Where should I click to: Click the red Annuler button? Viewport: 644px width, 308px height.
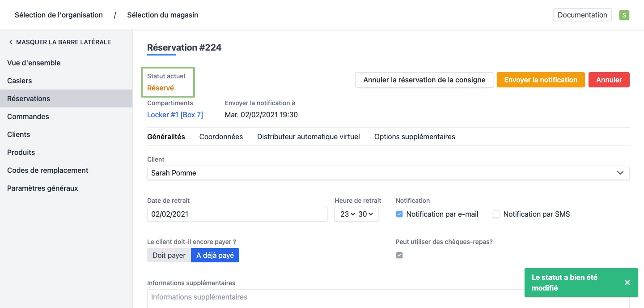609,80
